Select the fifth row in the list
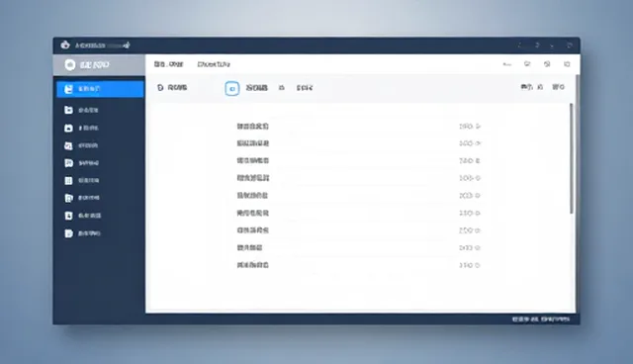The height and width of the screenshot is (364, 633). pyautogui.click(x=358, y=195)
